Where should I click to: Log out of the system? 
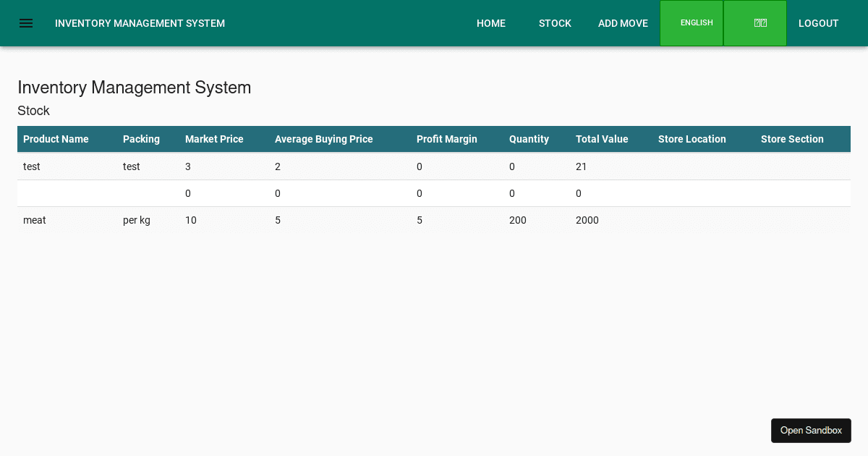pos(819,23)
